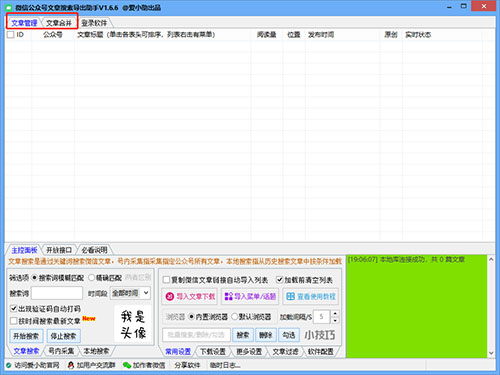
Task: Select the 主控面板 tab
Action: pos(24,250)
